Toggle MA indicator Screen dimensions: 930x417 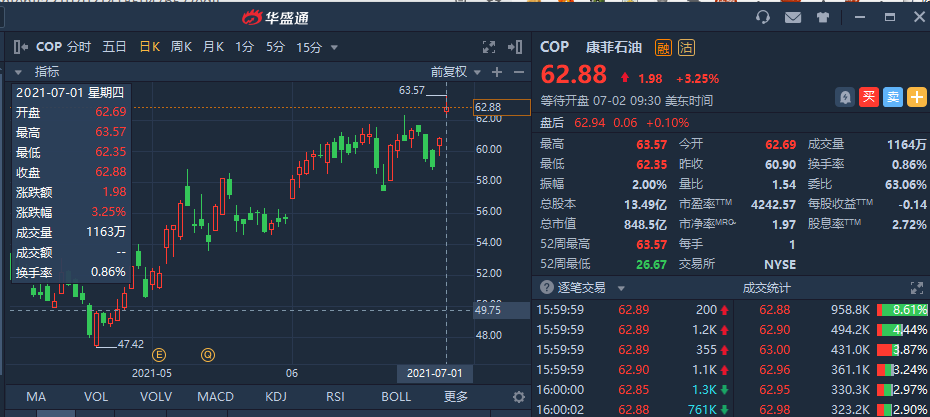[36, 397]
